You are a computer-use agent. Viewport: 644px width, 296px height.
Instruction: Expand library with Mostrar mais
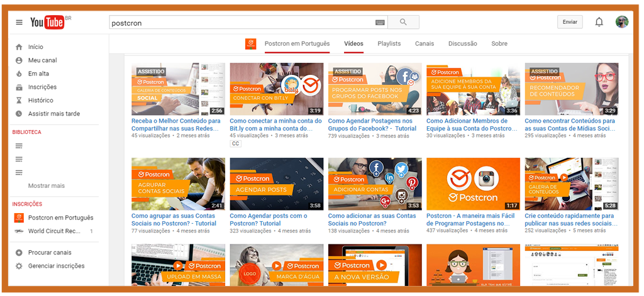(x=46, y=186)
